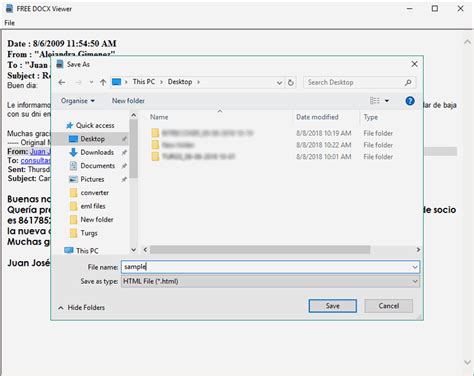Select the folder modified 8/8/2018 10:01 AM
This screenshot has height=376, width=474.
tap(198, 156)
